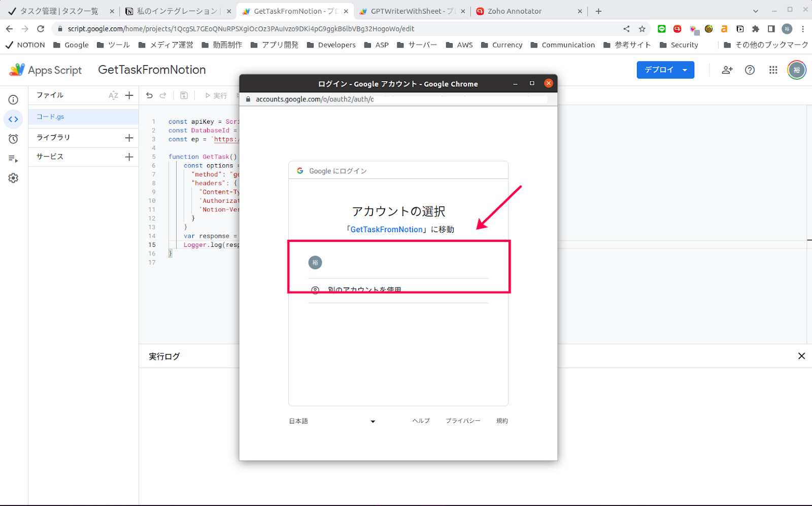Screen dimensions: 812x506
Task: Open Developers bookmarks folder
Action: click(331, 45)
